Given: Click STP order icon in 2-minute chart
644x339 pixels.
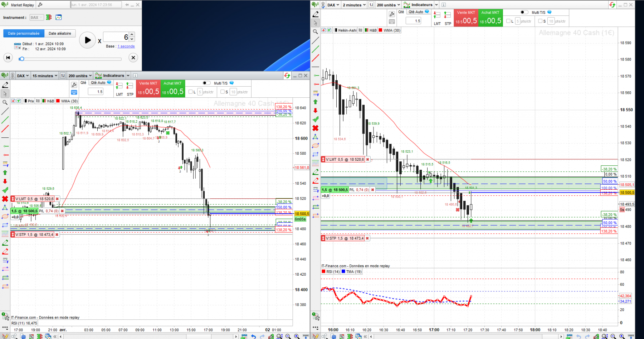Looking at the screenshot, I should [448, 15].
